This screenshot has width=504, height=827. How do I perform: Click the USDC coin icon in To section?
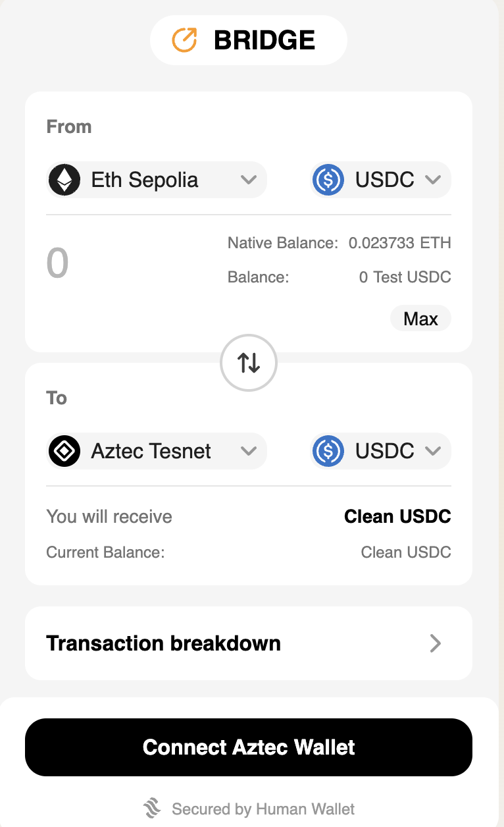pos(328,451)
